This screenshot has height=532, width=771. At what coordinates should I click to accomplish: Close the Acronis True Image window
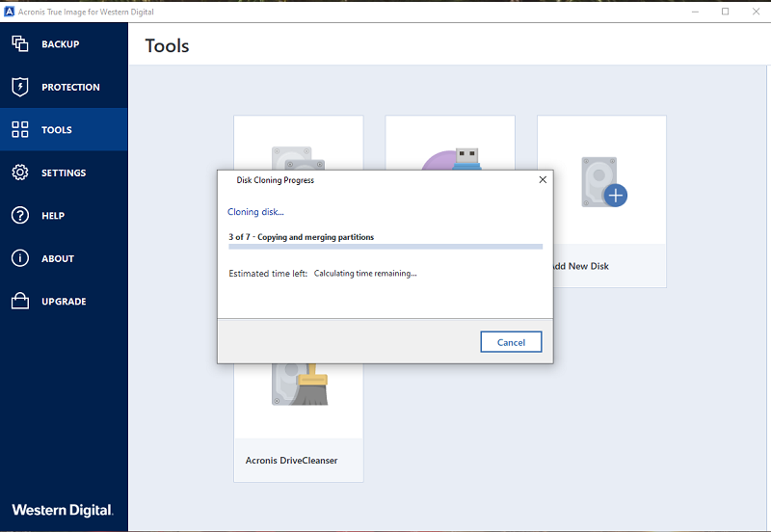(x=756, y=12)
